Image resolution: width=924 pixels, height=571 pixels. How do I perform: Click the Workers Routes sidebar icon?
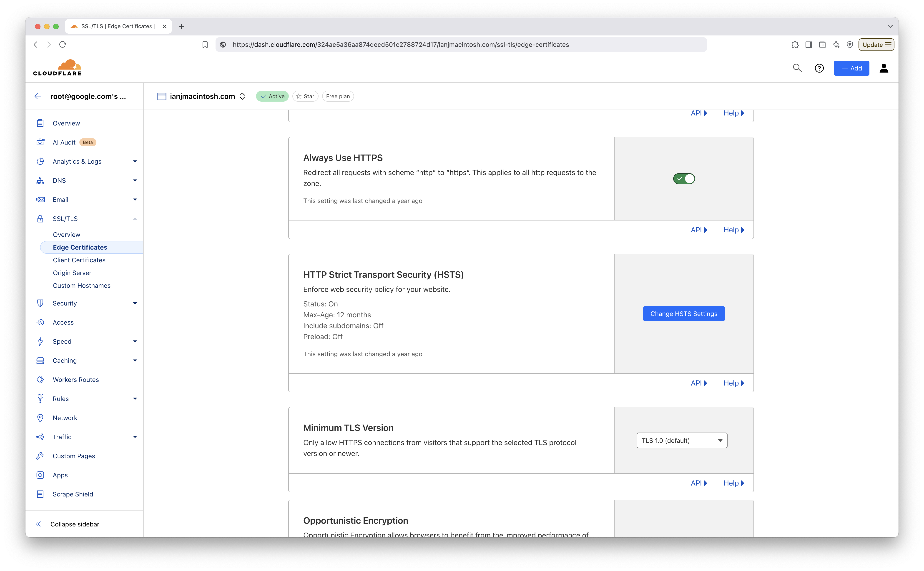(40, 380)
